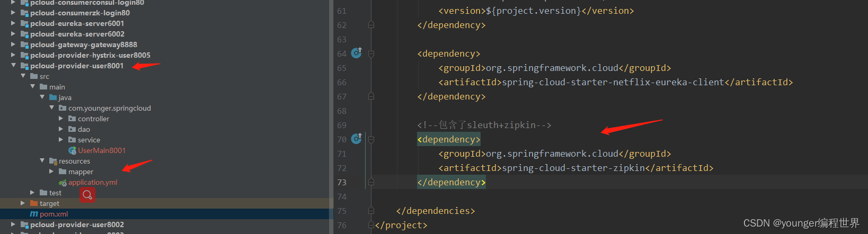Expand the dao package

[x=61, y=129]
